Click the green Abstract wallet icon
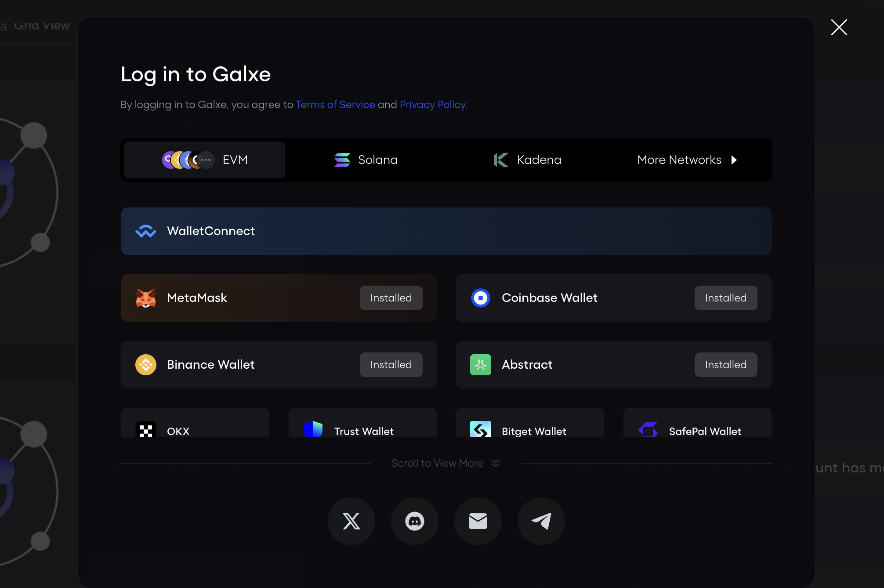This screenshot has height=588, width=884. point(480,365)
